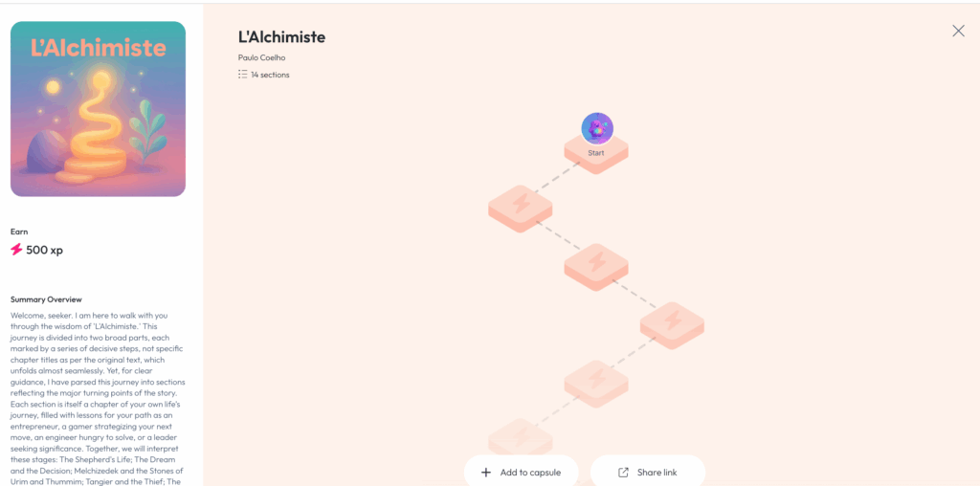The height and width of the screenshot is (486, 980).
Task: Click the list icon next to 14 sections
Action: tap(243, 75)
